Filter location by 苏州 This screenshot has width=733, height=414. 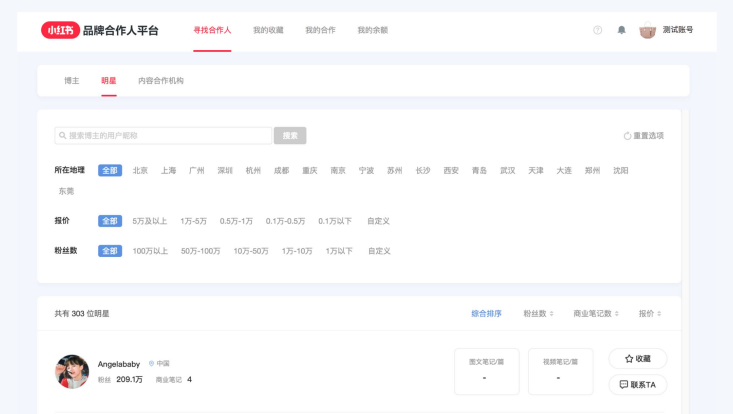click(395, 171)
